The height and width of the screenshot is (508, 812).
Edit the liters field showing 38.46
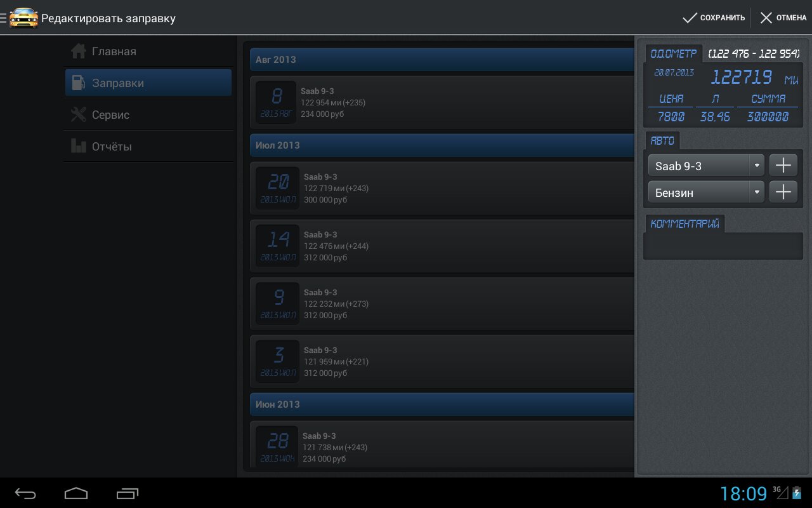coord(715,117)
